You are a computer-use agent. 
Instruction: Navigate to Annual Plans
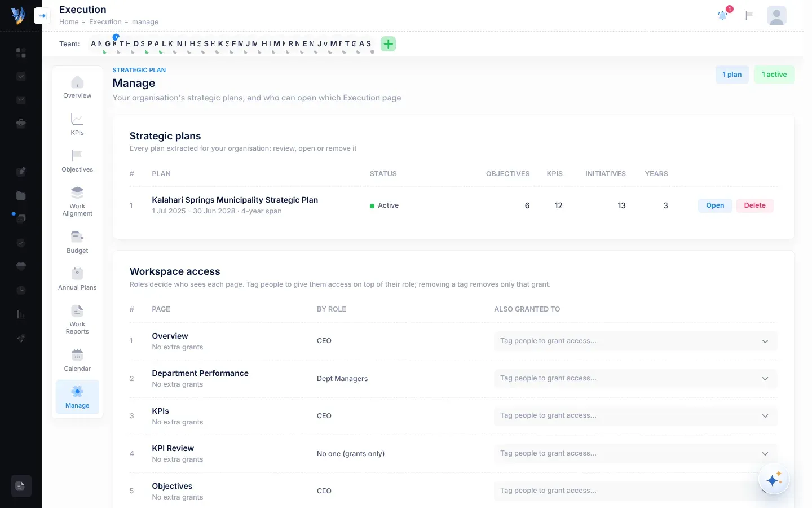77,279
